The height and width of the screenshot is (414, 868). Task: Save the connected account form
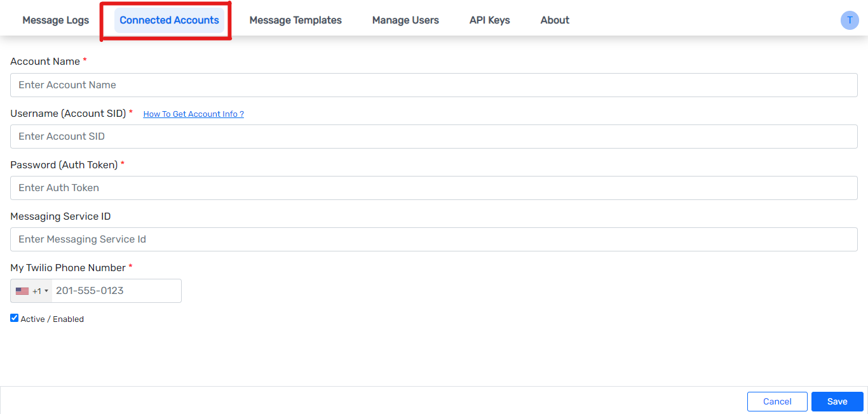tap(837, 401)
